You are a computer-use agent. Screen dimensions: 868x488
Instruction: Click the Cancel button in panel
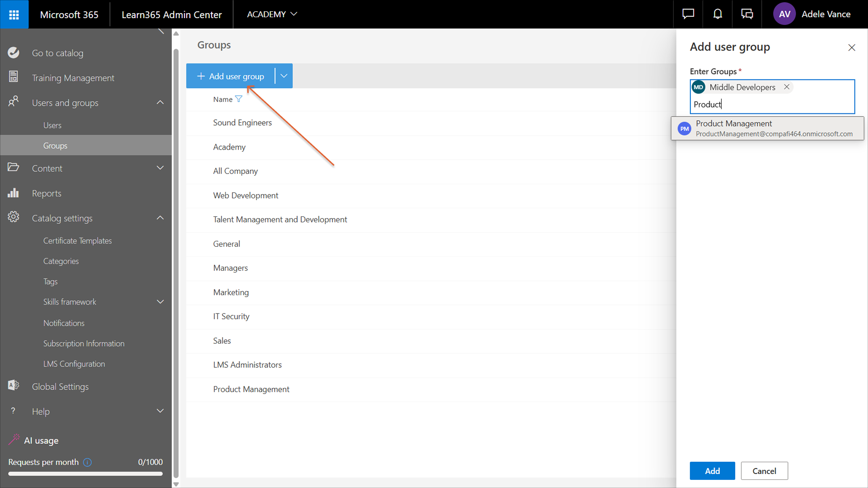click(764, 471)
